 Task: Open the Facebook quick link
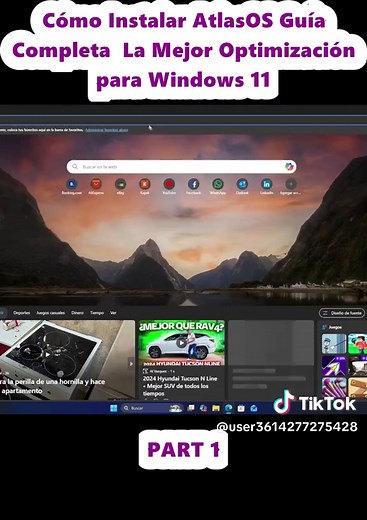193,184
